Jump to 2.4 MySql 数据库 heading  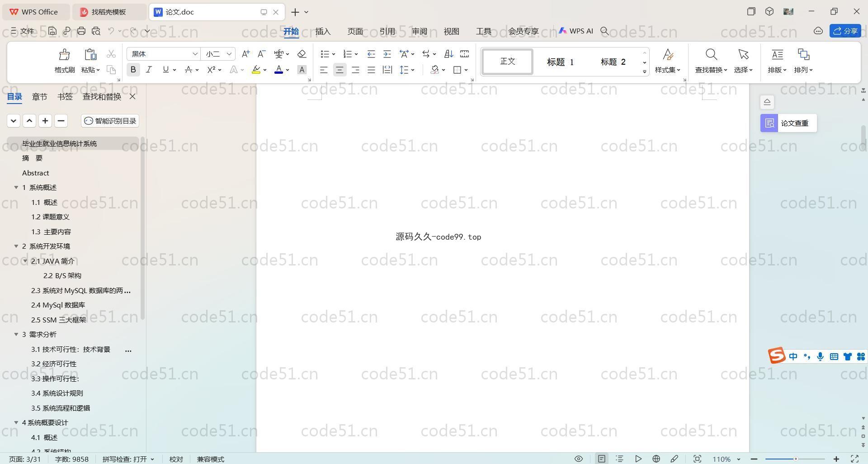click(58, 305)
